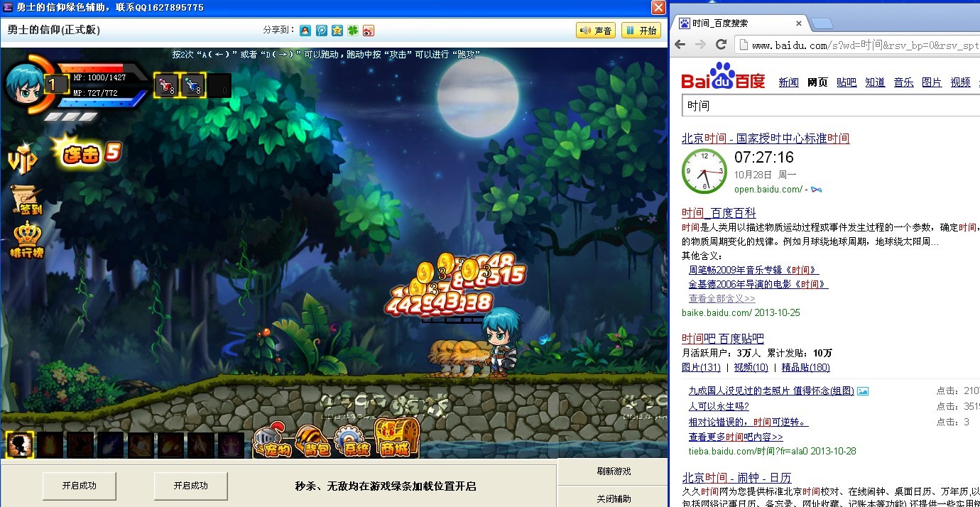
Task: Open the 系统 system gear menu
Action: click(352, 440)
